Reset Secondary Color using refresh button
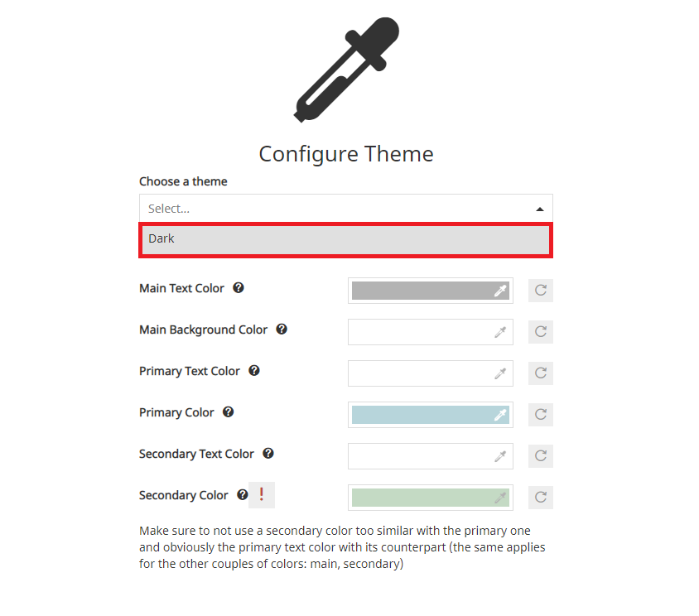 (x=541, y=498)
